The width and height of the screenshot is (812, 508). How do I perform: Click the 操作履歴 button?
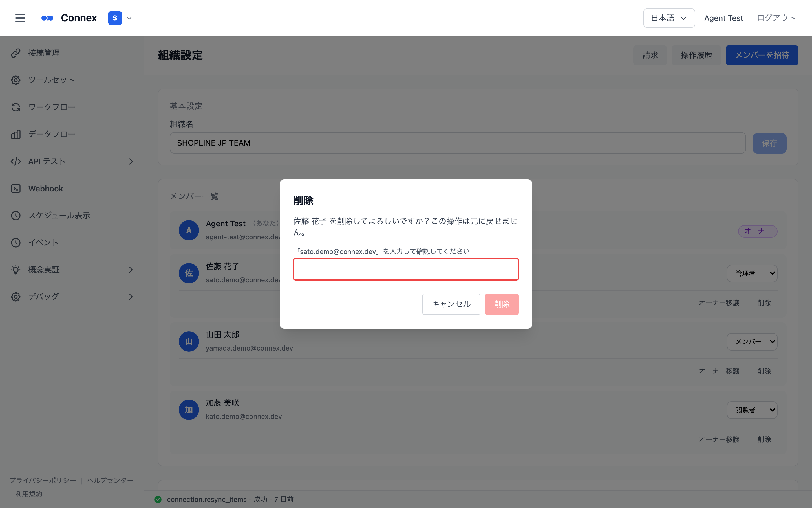click(x=696, y=55)
